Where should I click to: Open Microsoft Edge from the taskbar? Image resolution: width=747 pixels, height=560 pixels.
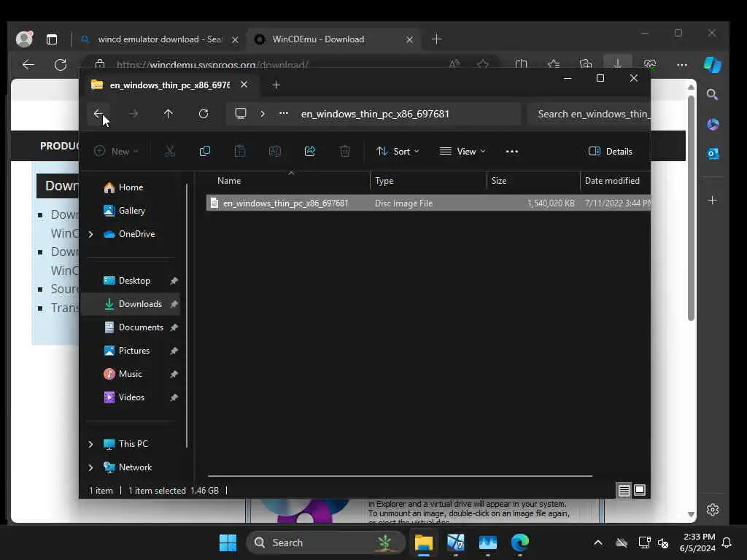[x=519, y=542]
